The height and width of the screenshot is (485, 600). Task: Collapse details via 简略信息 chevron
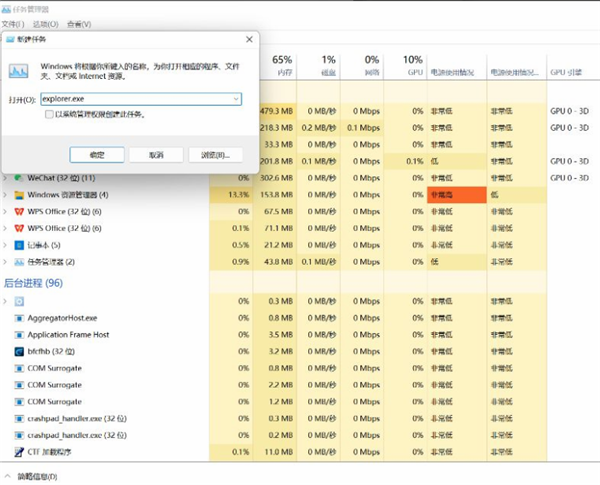pyautogui.click(x=8, y=477)
